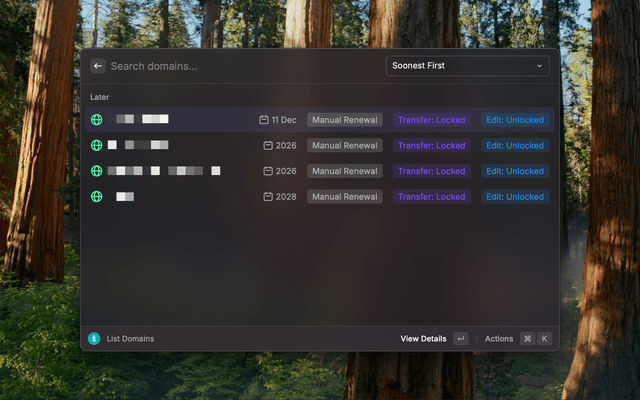Click Edit: Unlocked tag on 2028 row
Viewport: 640px width, 400px height.
click(515, 197)
